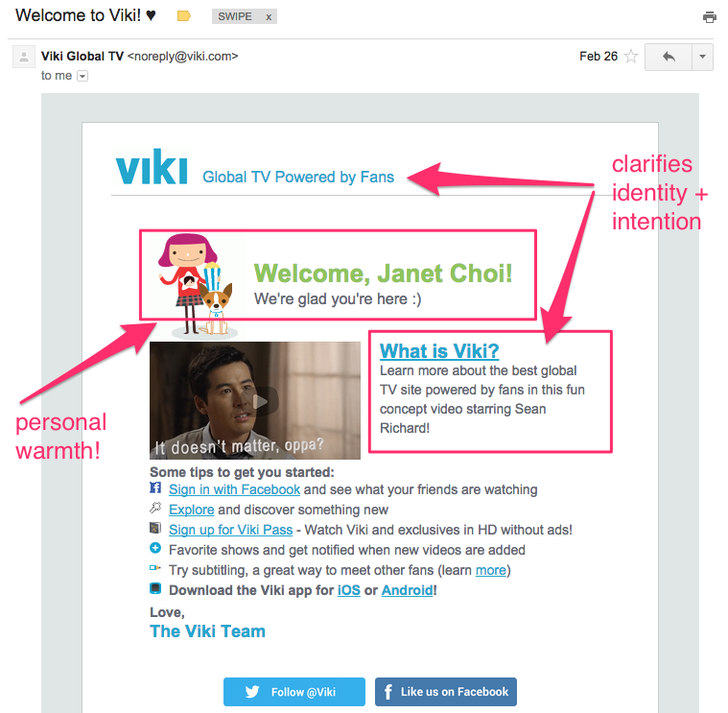This screenshot has width=728, height=713.
Task: Click the print email icon
Action: click(x=710, y=17)
